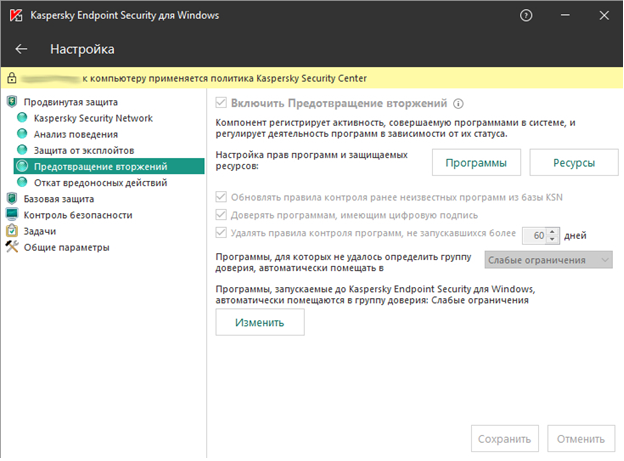624x461 pixels.
Task: Open the Слабые ограничения dropdown
Action: 548,260
